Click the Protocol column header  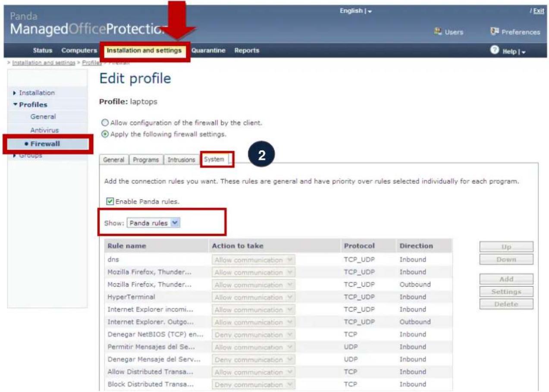tap(359, 246)
